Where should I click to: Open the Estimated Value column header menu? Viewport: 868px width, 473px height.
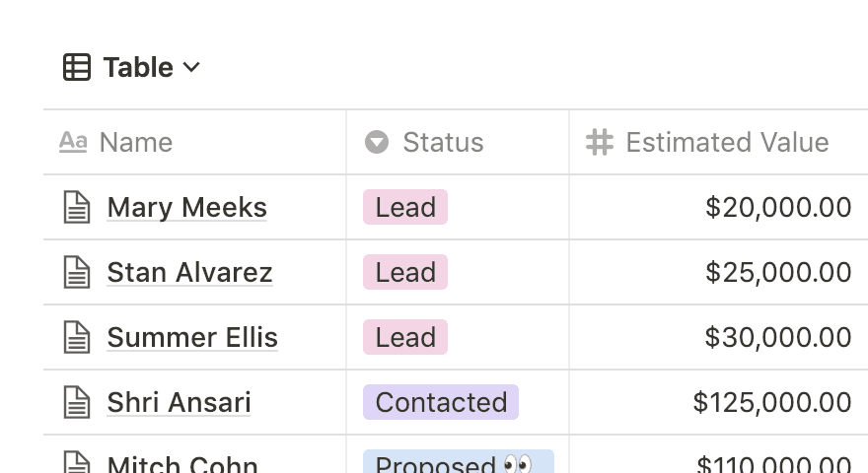[727, 142]
